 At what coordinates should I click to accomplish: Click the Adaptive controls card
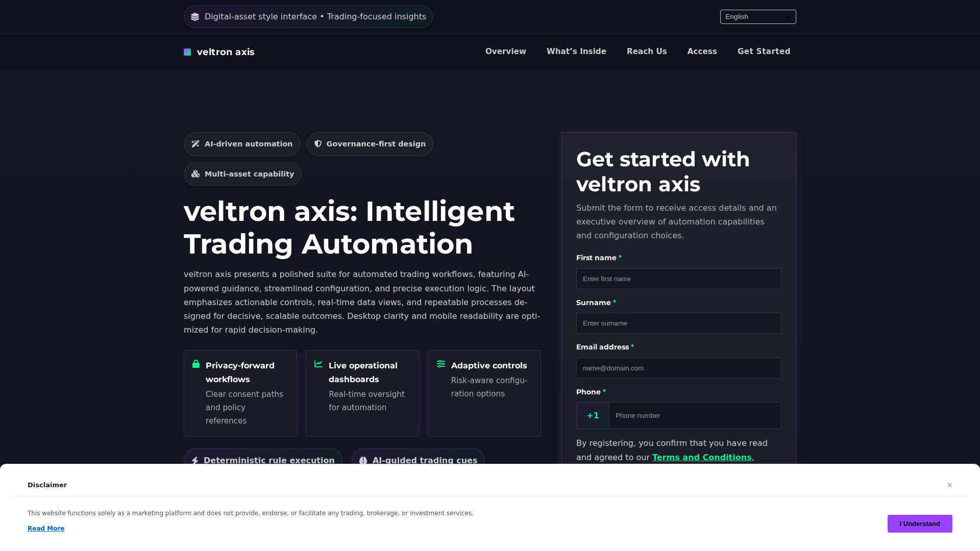click(484, 393)
